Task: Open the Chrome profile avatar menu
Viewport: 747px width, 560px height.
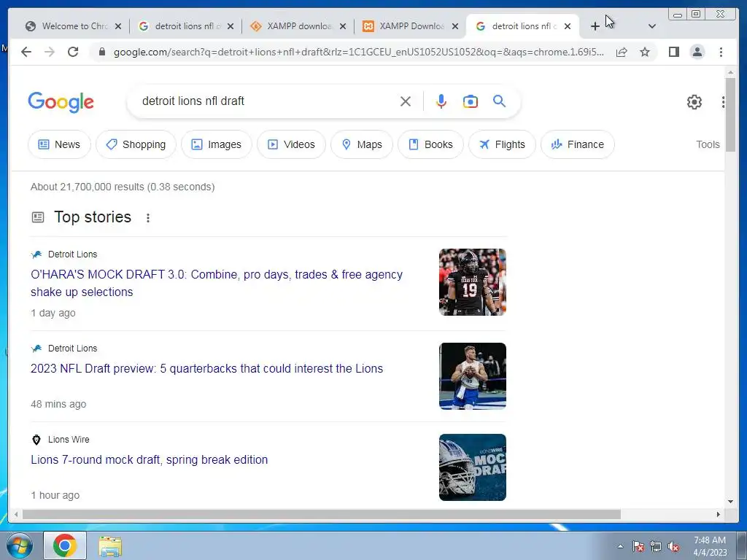Action: pyautogui.click(x=697, y=52)
